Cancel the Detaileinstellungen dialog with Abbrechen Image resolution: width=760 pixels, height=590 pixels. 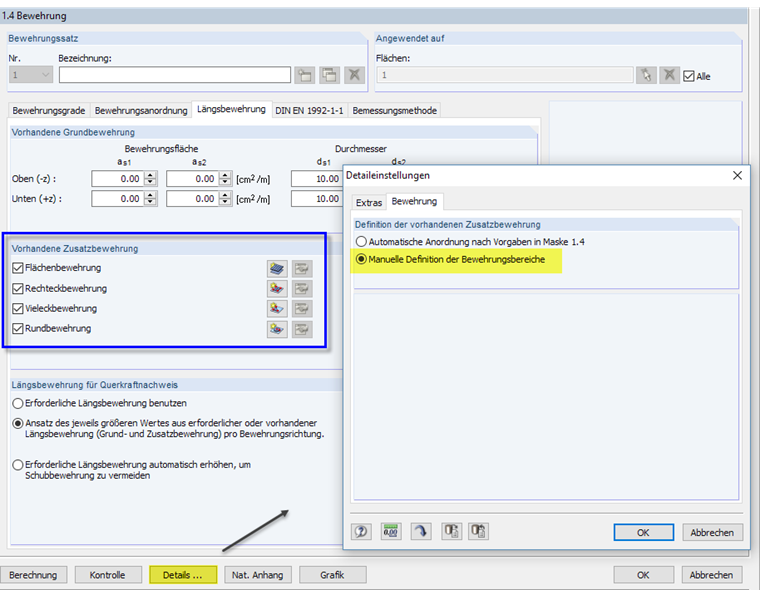tap(712, 532)
